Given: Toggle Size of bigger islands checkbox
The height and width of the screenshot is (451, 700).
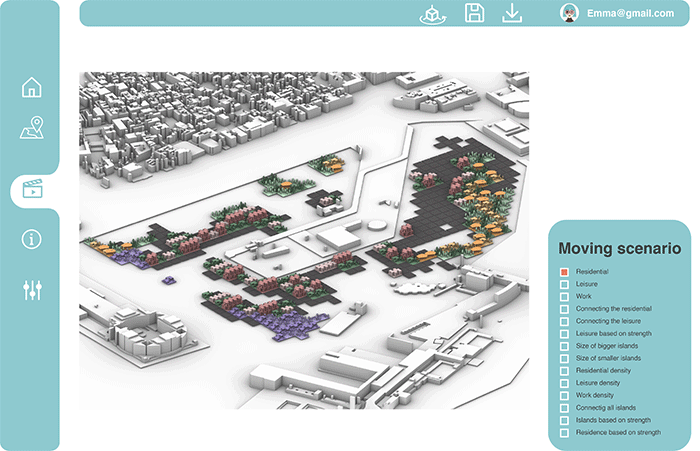Looking at the screenshot, I should click(x=564, y=346).
